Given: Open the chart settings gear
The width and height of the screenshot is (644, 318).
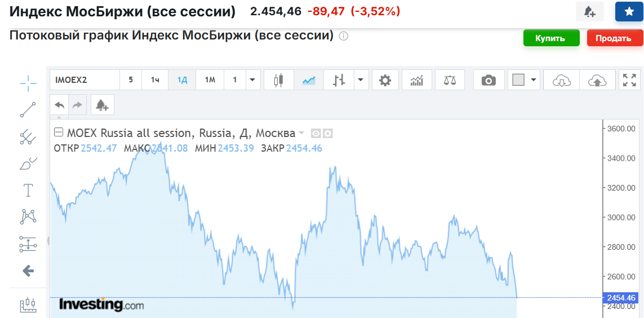Looking at the screenshot, I should (385, 79).
